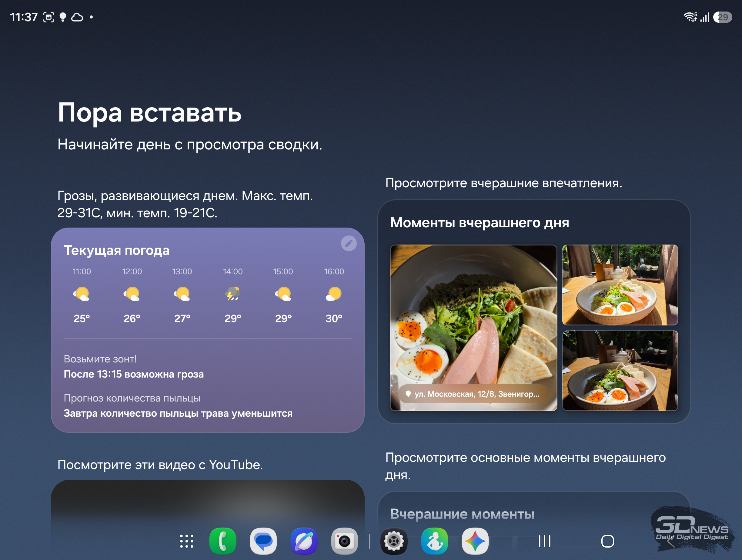The image size is (742, 560).
Task: Launch the green figure app in dock
Action: coord(434,541)
